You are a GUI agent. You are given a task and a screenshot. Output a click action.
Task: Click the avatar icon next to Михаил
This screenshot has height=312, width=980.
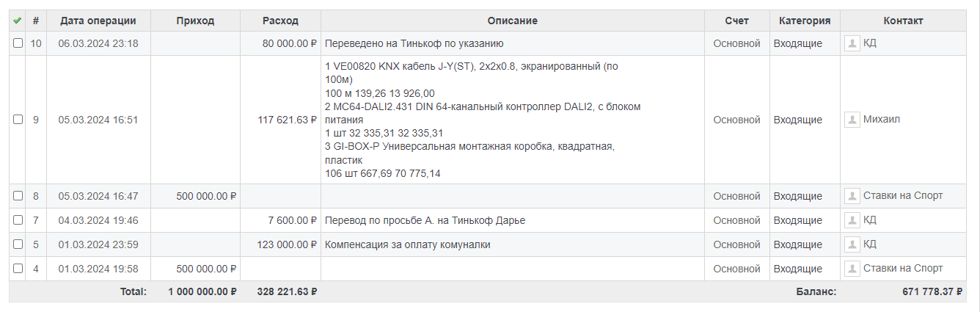coord(852,120)
